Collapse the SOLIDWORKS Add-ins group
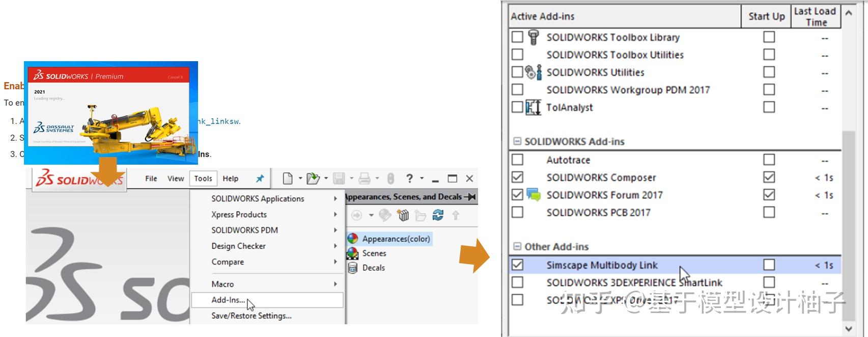 (x=517, y=141)
